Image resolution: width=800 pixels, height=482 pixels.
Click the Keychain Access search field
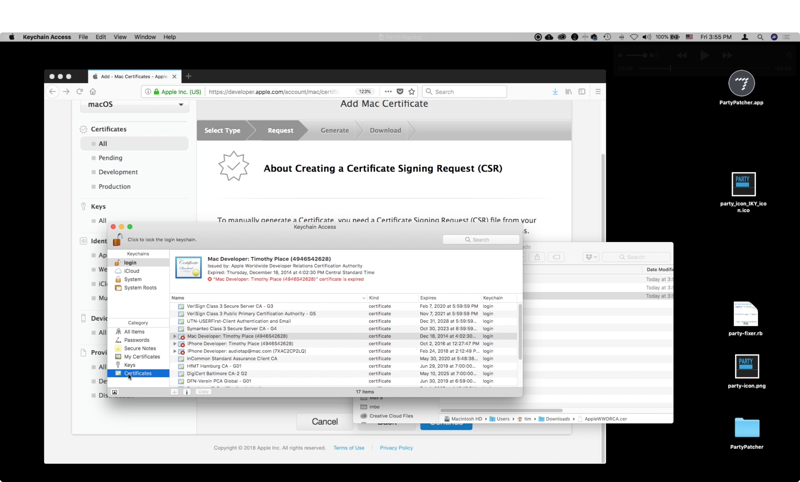[481, 239]
